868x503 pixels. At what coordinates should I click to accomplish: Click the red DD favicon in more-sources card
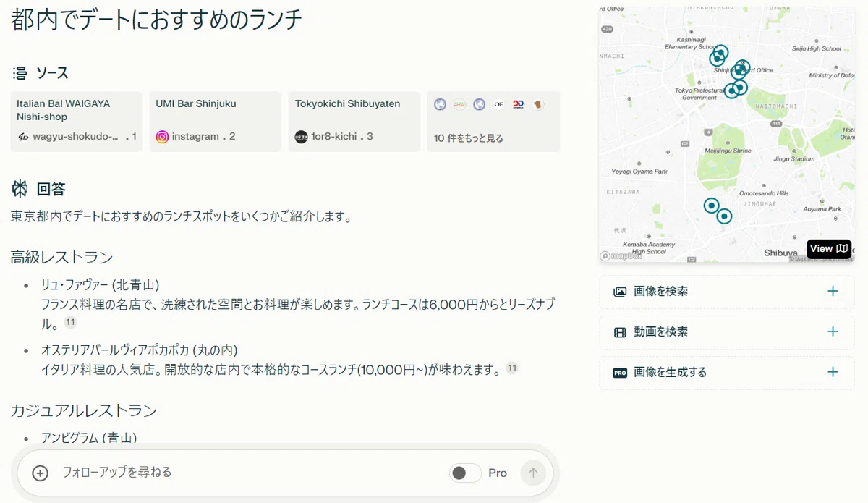[518, 104]
